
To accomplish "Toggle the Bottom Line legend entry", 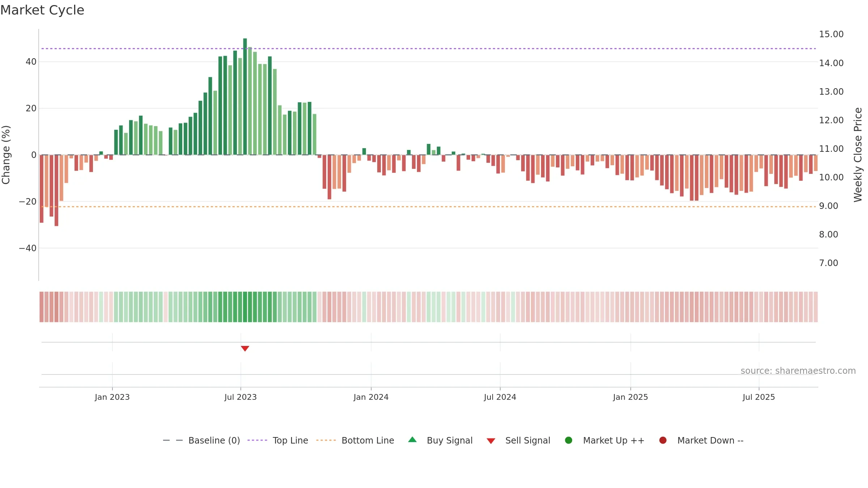I will pos(355,440).
